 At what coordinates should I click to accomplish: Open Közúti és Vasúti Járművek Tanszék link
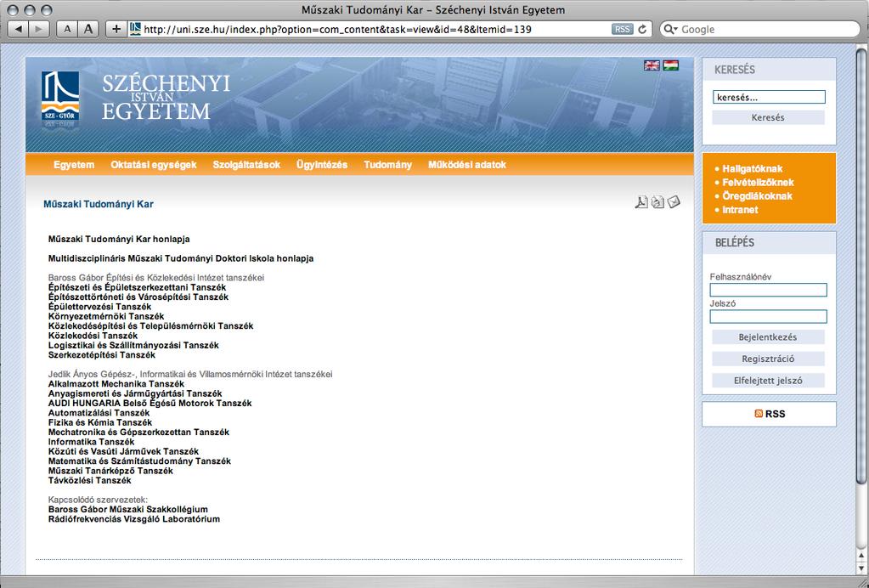[123, 451]
